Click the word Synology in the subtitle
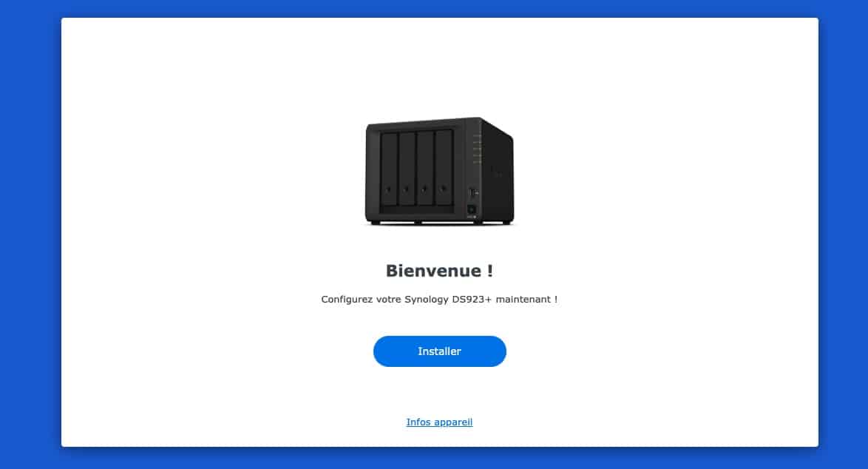Viewport: 868px width, 469px height. pyautogui.click(x=427, y=300)
